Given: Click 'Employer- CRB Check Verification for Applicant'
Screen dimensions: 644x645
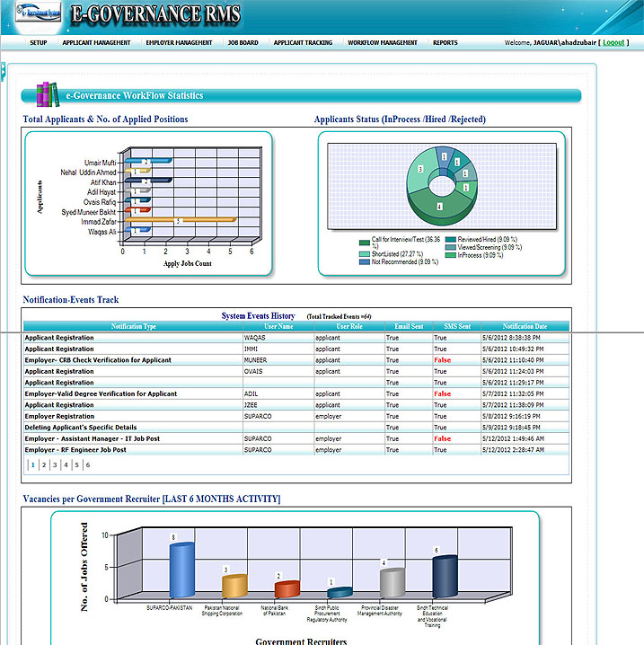Looking at the screenshot, I should click(98, 360).
